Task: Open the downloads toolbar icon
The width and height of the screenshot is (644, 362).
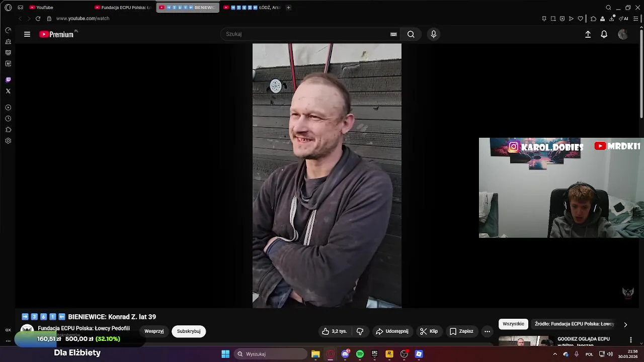Action: click(x=612, y=19)
